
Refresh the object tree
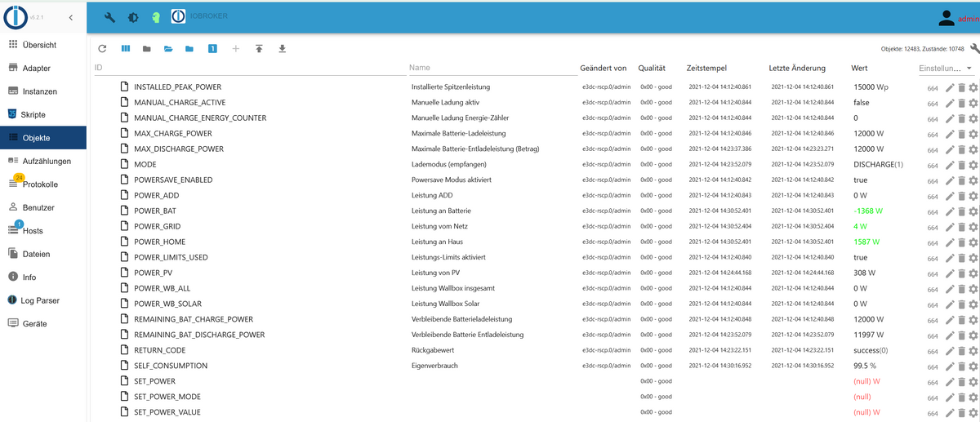pos(102,49)
